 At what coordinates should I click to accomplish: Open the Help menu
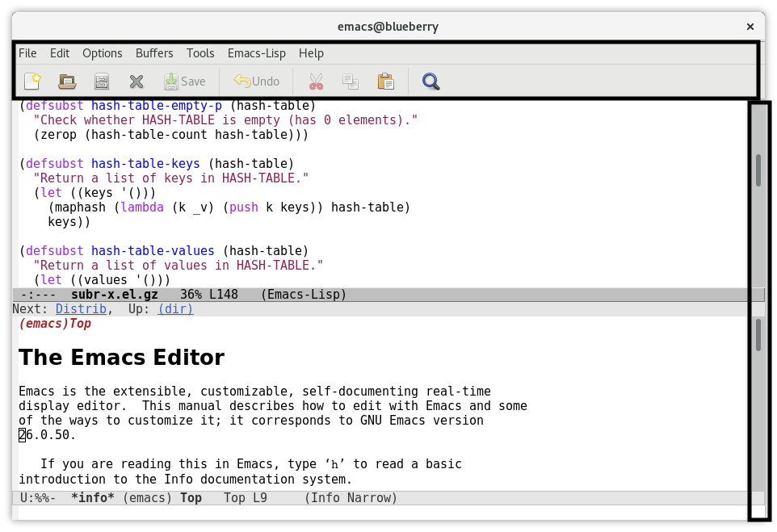point(311,53)
